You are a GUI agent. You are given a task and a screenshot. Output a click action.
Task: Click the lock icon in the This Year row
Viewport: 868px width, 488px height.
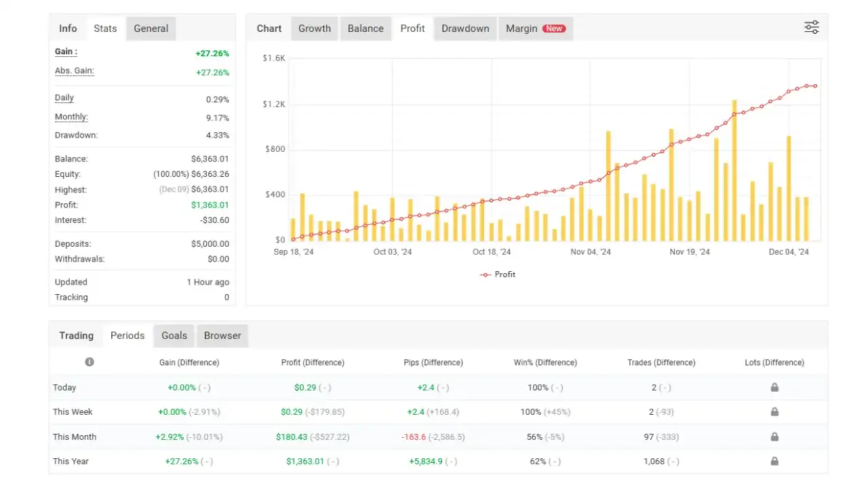[774, 461]
